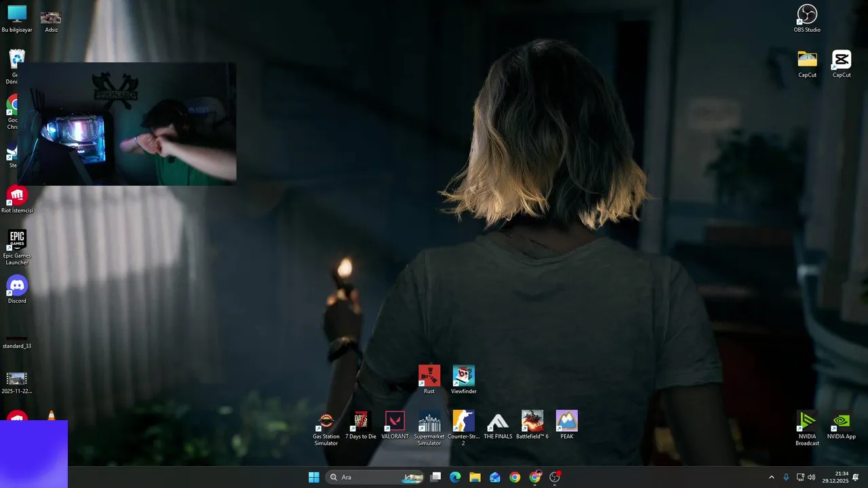The height and width of the screenshot is (488, 868).
Task: Open the Adsız image file on desktop
Action: [51, 20]
